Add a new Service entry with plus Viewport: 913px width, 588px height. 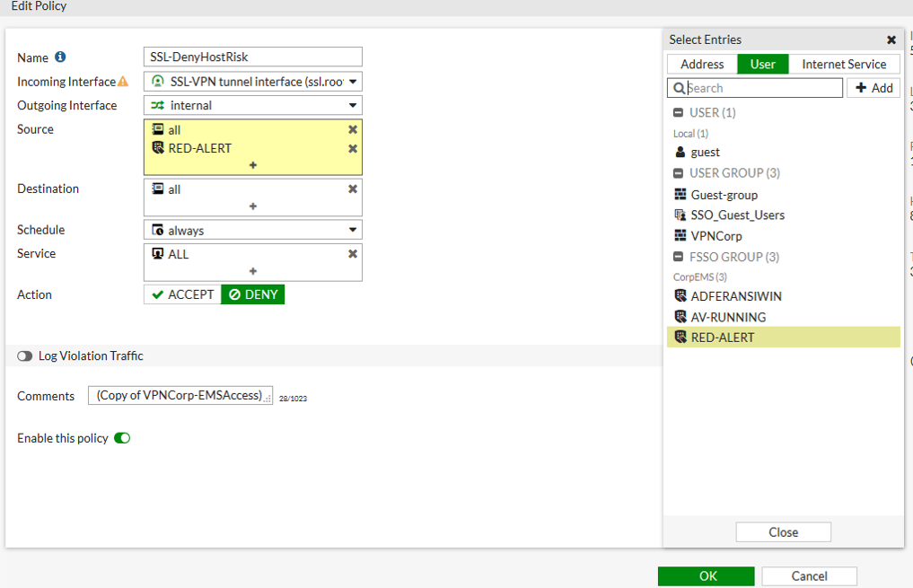252,271
